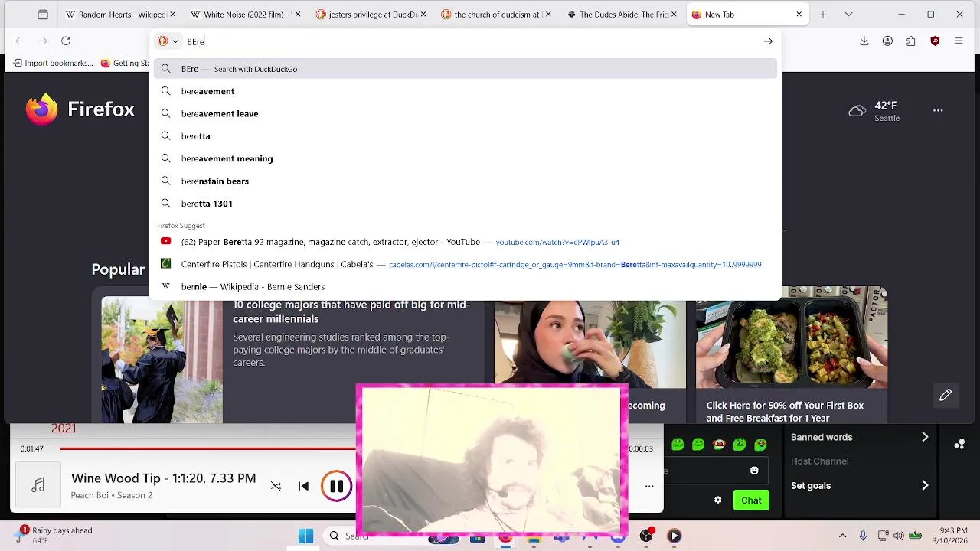Expand the list all tabs dropdown
Screen dimensions: 980x551
848,15
